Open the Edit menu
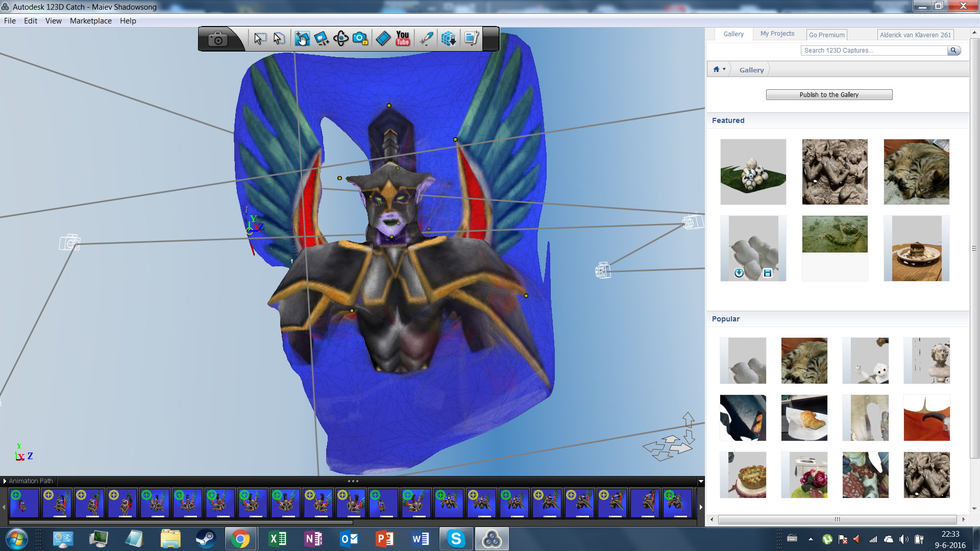The width and height of the screenshot is (980, 551). (x=31, y=21)
